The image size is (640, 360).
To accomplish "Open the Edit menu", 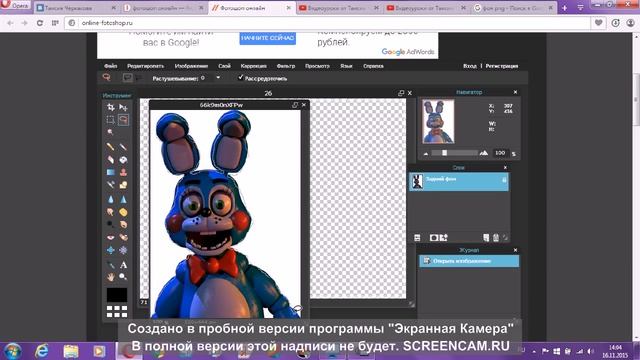I will (x=145, y=66).
